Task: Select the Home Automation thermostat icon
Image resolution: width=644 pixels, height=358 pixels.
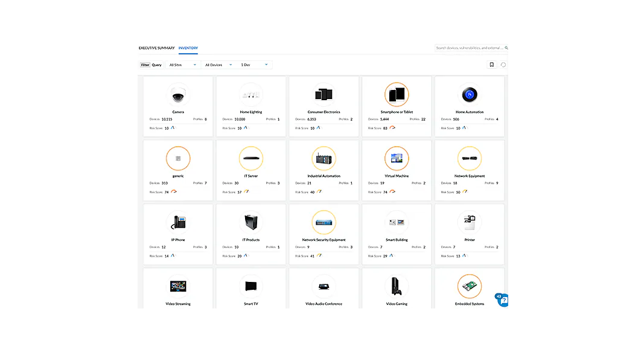Action: tap(470, 95)
